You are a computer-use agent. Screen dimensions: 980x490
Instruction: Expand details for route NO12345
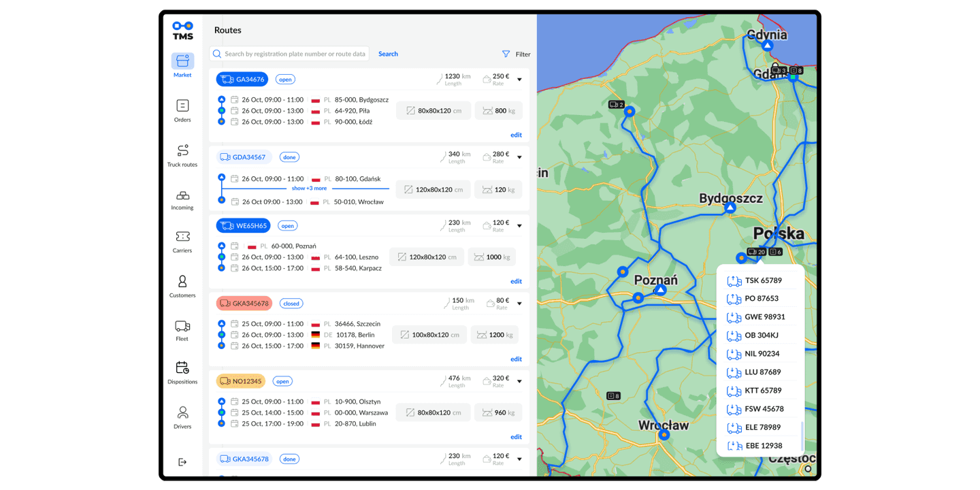coord(519,381)
